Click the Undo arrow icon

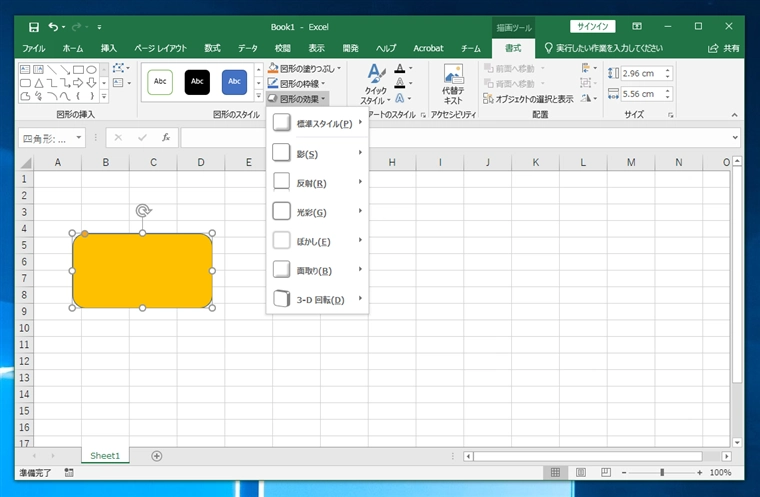(x=52, y=27)
